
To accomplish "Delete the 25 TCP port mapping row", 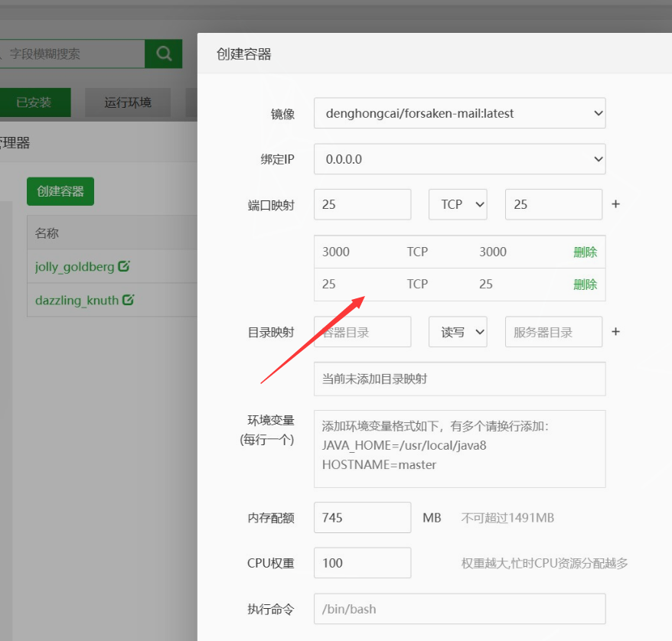I will (x=585, y=285).
